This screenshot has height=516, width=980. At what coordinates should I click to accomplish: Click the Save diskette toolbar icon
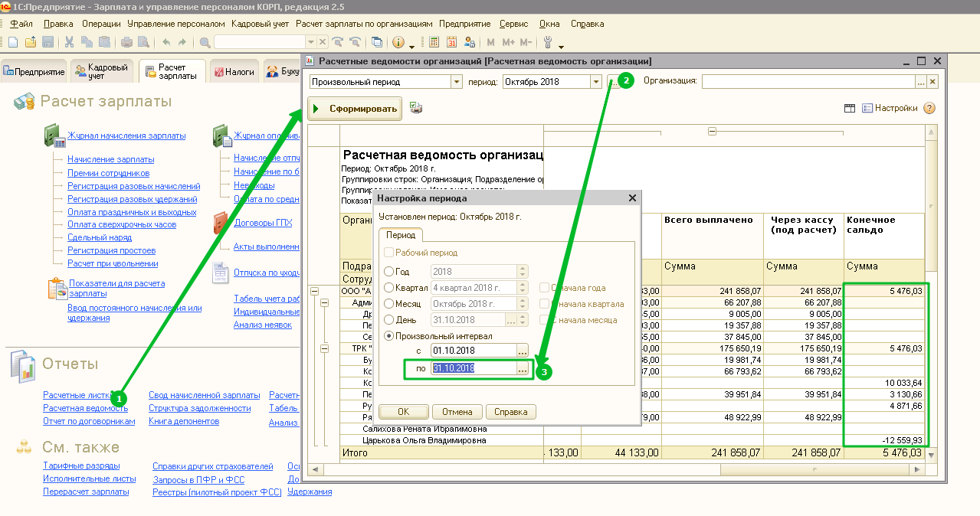click(48, 41)
